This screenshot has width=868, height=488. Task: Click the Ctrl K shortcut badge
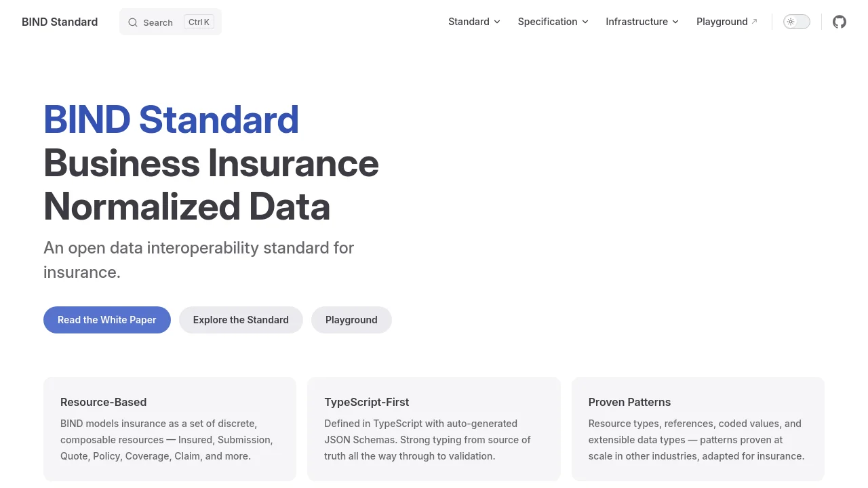(199, 22)
